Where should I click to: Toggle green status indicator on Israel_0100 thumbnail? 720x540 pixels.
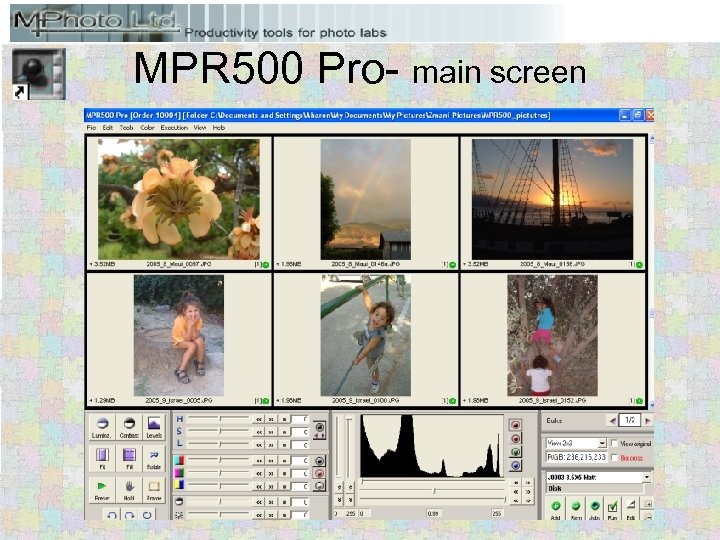pos(453,401)
